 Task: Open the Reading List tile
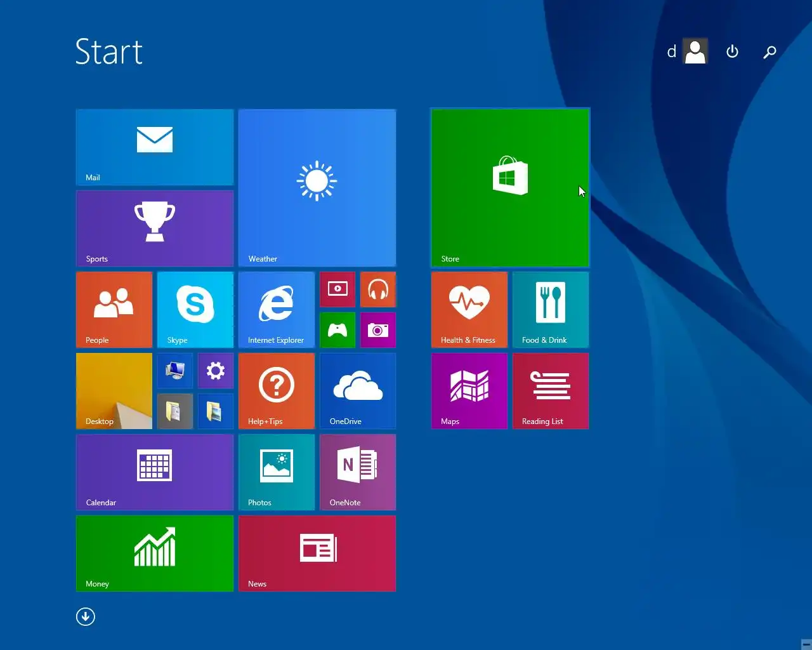point(551,391)
